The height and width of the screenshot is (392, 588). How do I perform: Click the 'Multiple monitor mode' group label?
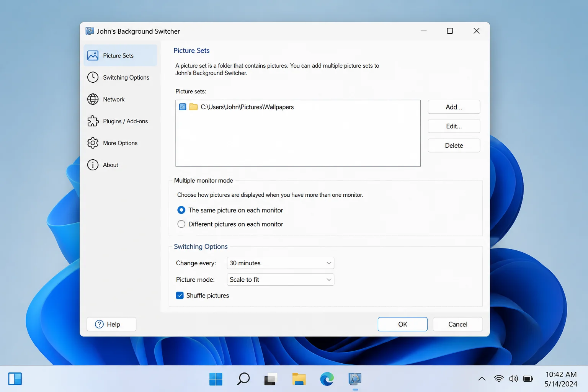pyautogui.click(x=204, y=180)
